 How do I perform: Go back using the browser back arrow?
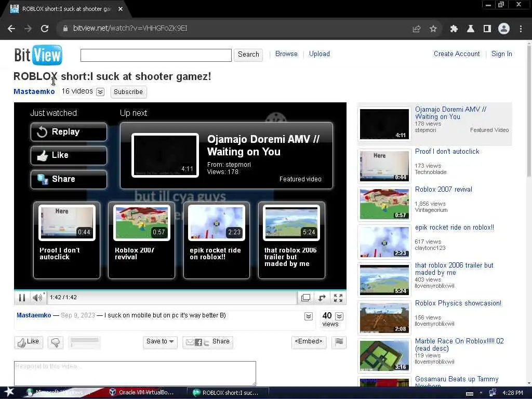tap(11, 29)
